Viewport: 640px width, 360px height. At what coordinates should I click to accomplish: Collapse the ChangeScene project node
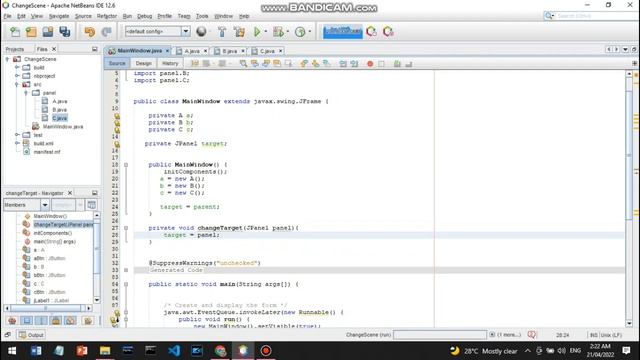click(x=7, y=59)
